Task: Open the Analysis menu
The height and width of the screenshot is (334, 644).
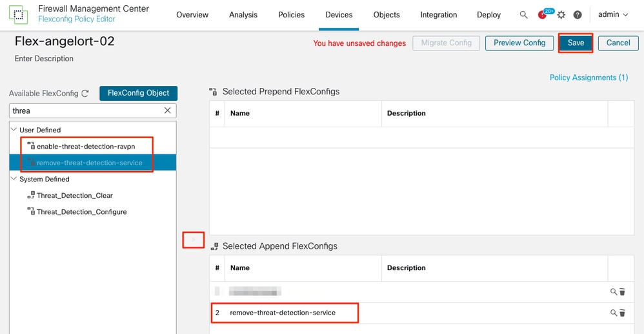Action: point(243,15)
